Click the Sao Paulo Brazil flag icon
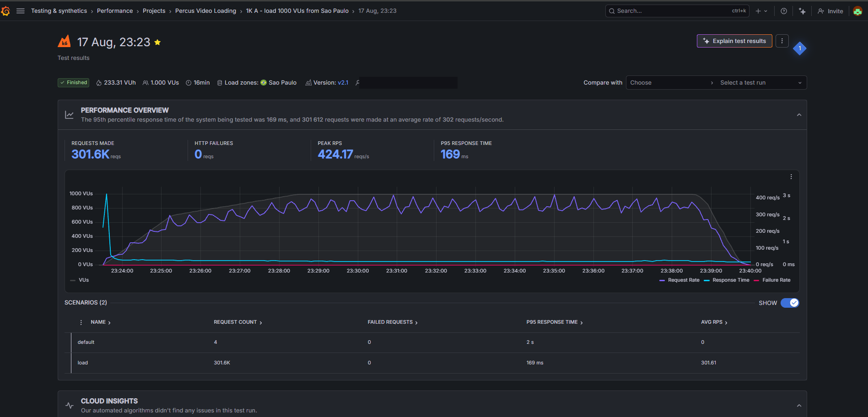This screenshot has width=868, height=417. [264, 83]
